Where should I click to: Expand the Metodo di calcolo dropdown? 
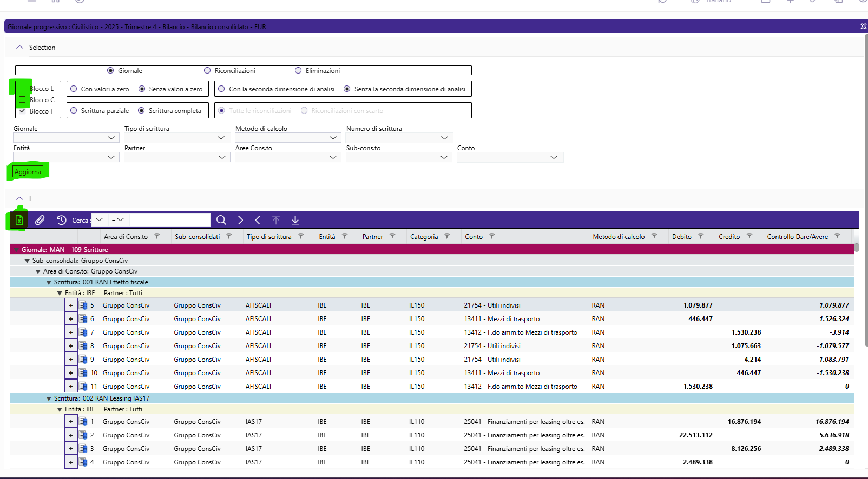click(x=333, y=138)
